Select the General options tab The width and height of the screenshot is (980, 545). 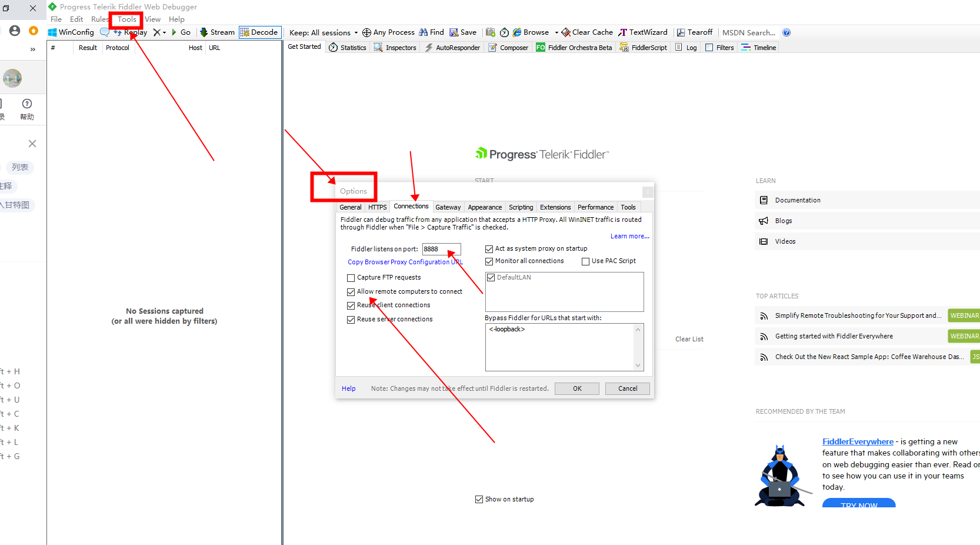pyautogui.click(x=351, y=207)
